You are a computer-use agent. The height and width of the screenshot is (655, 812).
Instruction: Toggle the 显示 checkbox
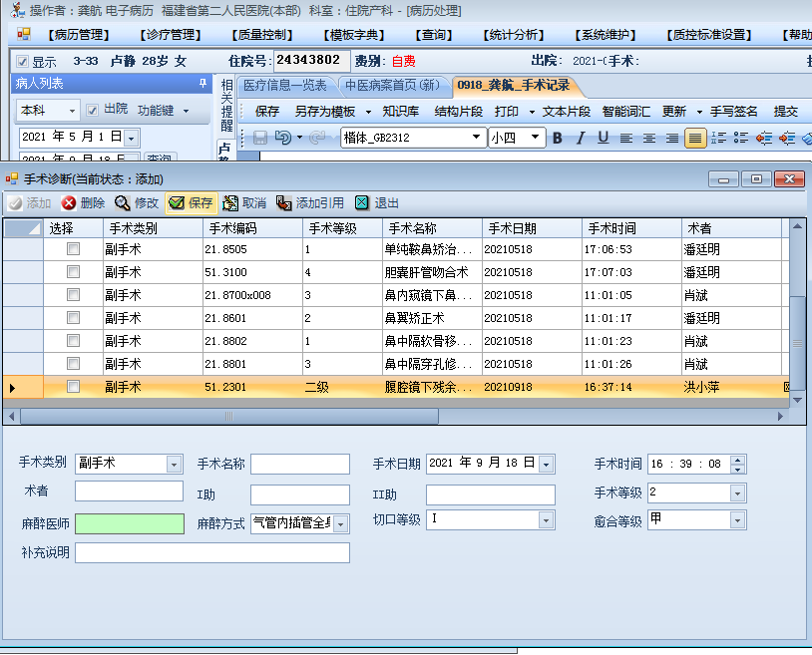tap(23, 62)
